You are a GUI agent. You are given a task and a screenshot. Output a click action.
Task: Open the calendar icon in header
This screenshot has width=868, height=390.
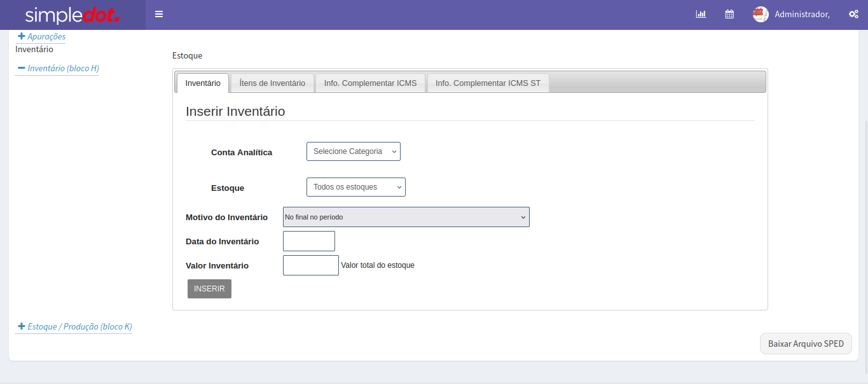729,14
